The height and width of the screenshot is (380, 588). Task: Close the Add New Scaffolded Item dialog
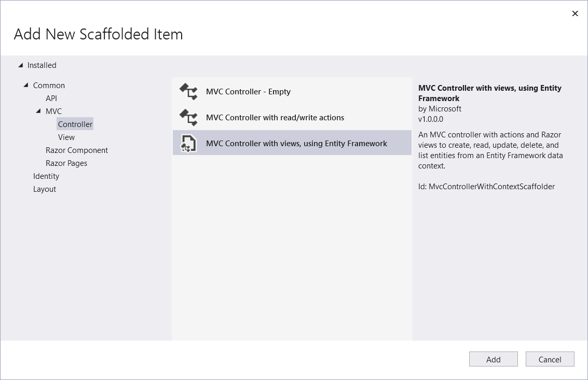(575, 13)
